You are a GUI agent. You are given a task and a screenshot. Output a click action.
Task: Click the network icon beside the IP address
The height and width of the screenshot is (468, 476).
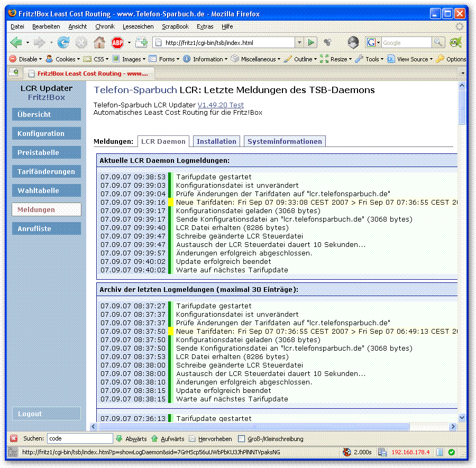382,452
